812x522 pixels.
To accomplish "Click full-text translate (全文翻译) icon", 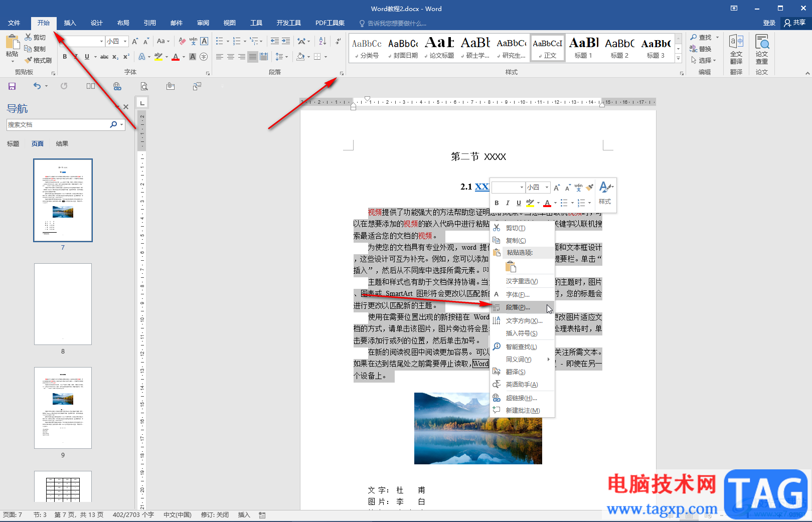I will 736,49.
